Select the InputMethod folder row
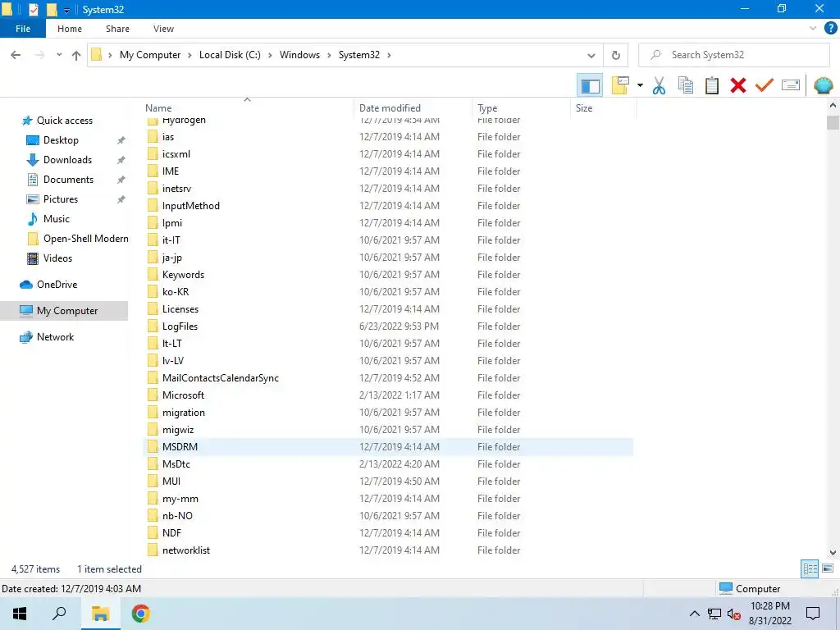This screenshot has height=630, width=840. pyautogui.click(x=388, y=206)
